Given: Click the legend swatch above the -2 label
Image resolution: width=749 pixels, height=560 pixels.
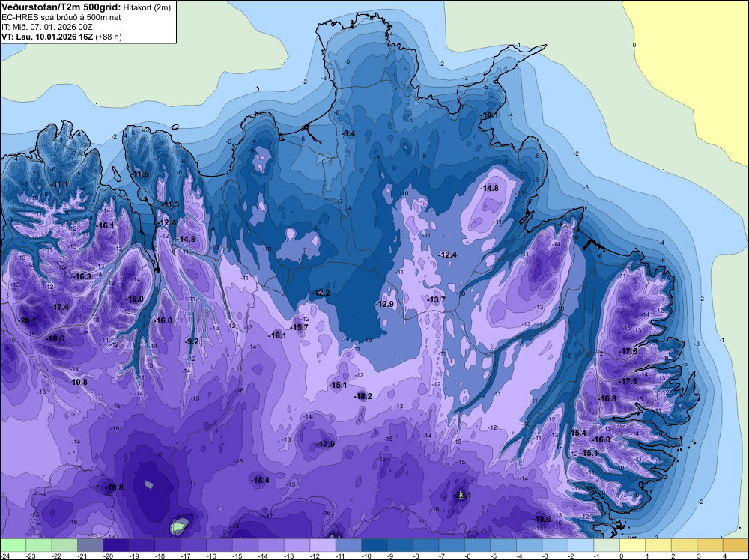Looking at the screenshot, I should click(581, 545).
